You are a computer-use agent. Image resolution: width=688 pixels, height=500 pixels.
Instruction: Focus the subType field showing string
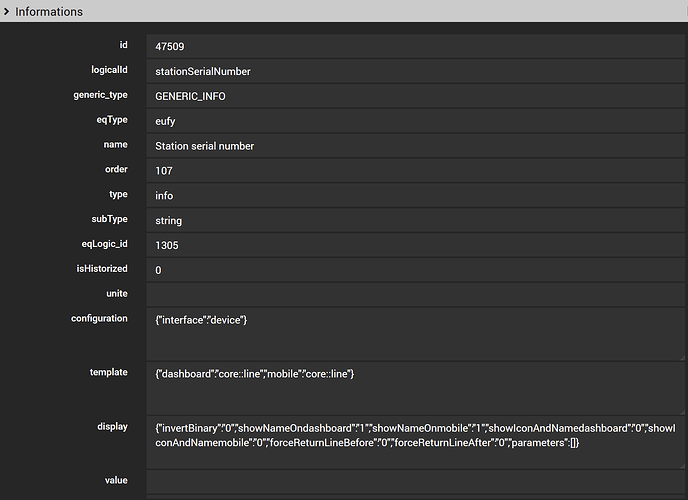[x=416, y=220]
